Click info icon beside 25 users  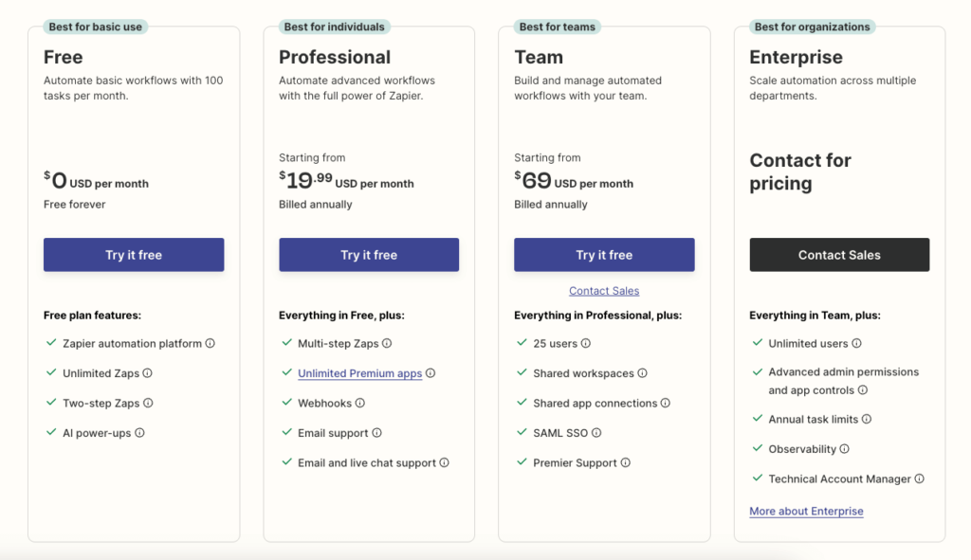[x=586, y=343]
